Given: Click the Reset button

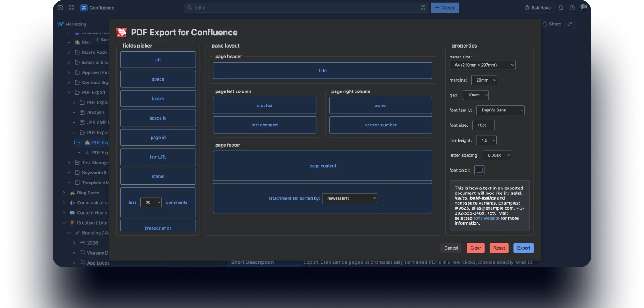Looking at the screenshot, I should 499,248.
